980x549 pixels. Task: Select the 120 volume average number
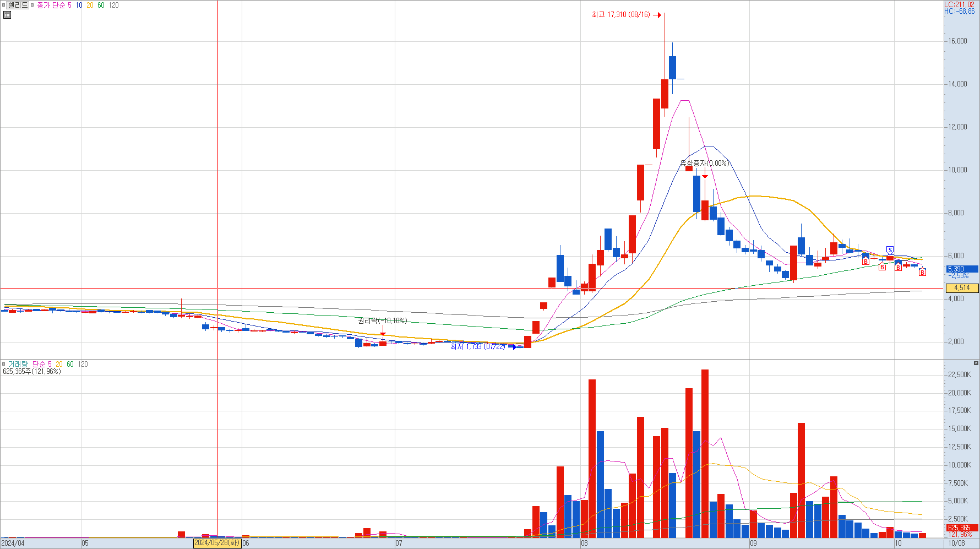click(83, 364)
